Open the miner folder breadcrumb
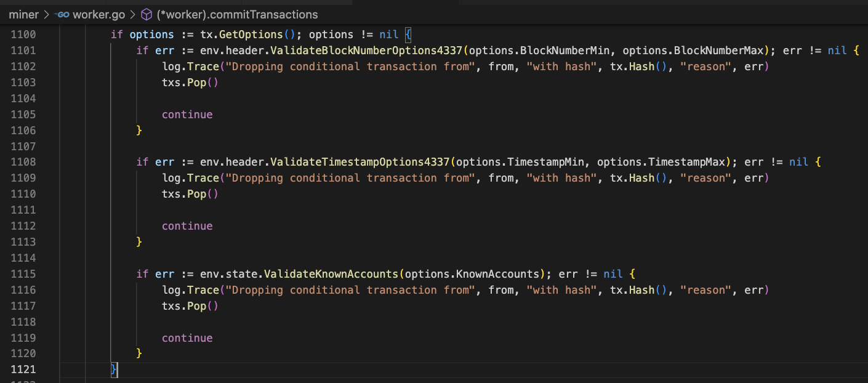The image size is (868, 383). tap(23, 14)
